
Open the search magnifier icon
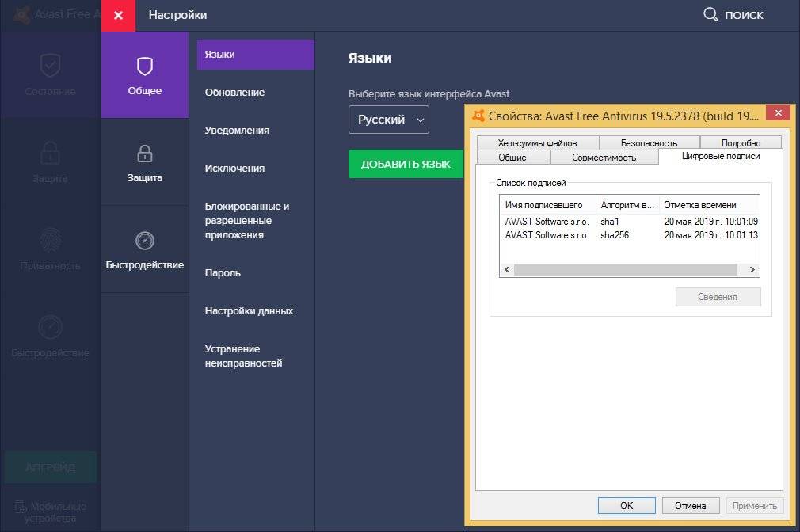click(710, 14)
